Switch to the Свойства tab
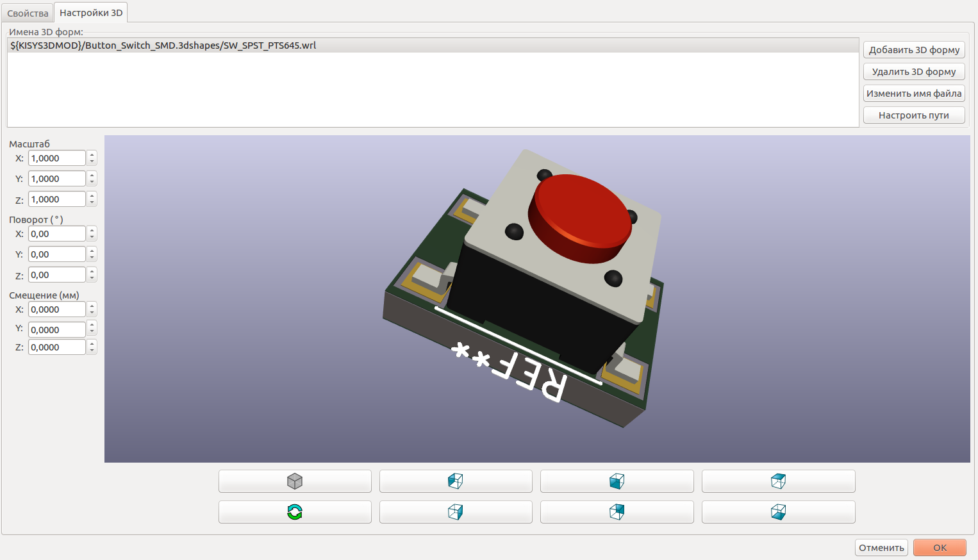 (x=27, y=12)
